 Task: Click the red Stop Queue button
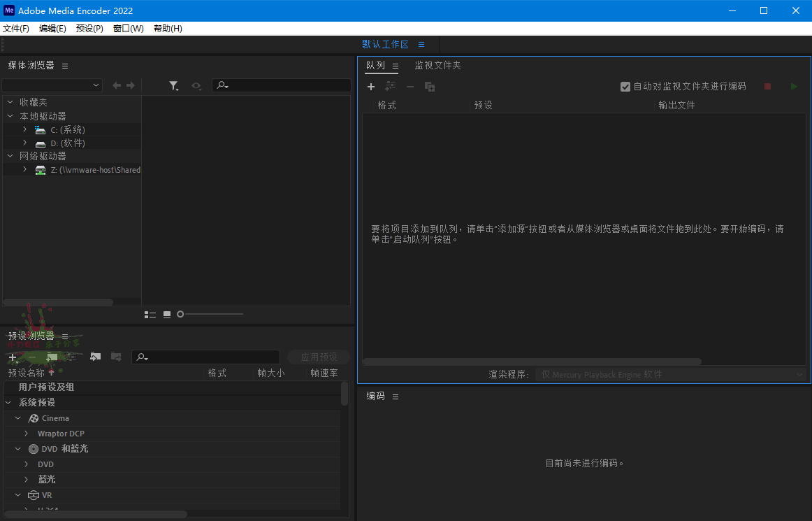tap(767, 87)
